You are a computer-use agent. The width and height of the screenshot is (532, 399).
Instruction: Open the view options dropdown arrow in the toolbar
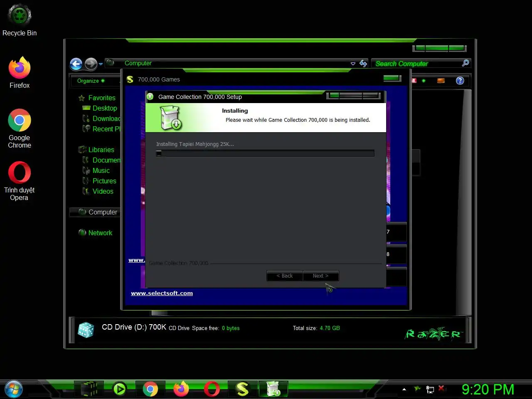424,81
